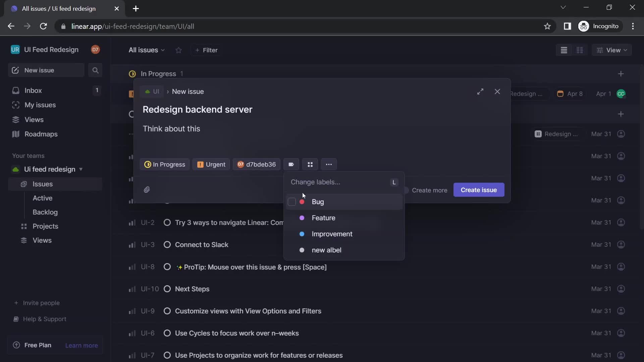644x362 pixels.
Task: Toggle the Improvement label checkbox in dropdown
Action: 292,234
